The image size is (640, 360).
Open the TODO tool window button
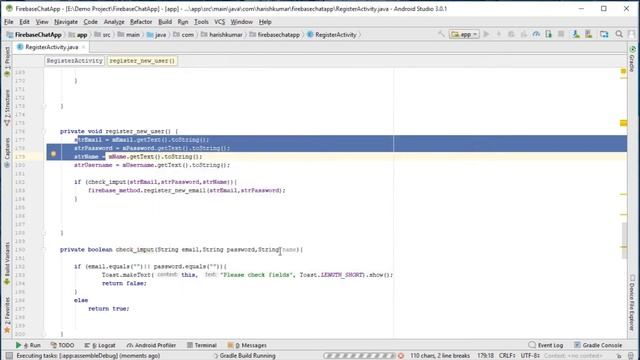click(62, 345)
